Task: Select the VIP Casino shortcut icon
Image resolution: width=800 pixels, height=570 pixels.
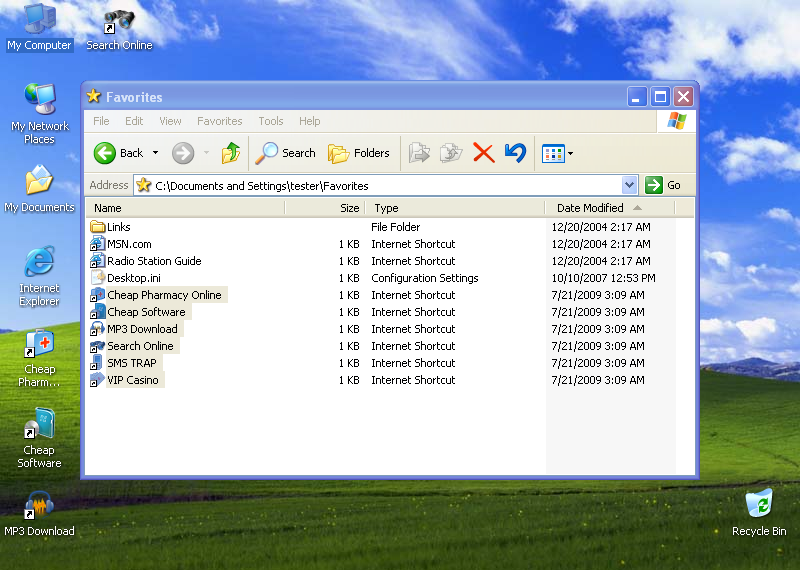Action: (97, 380)
